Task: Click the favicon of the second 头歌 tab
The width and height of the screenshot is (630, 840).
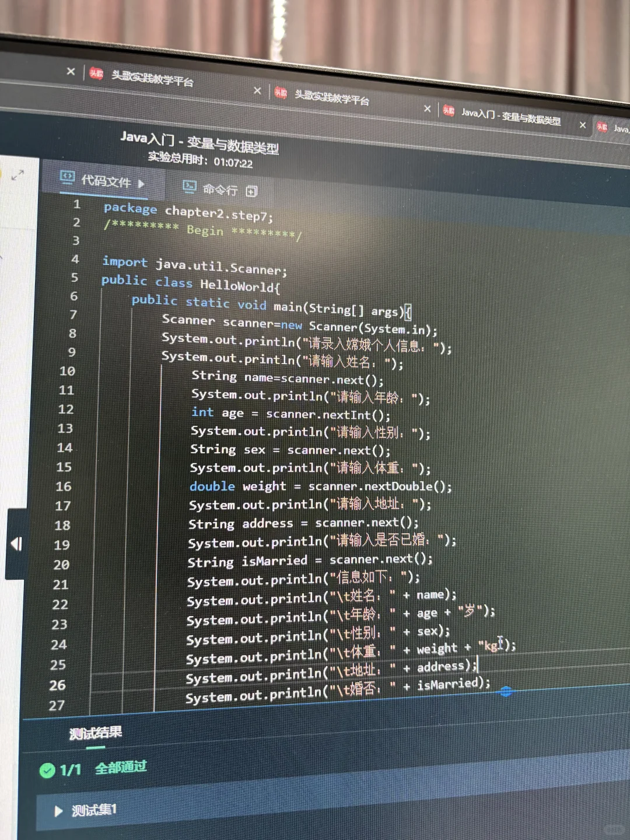Action: point(281,93)
